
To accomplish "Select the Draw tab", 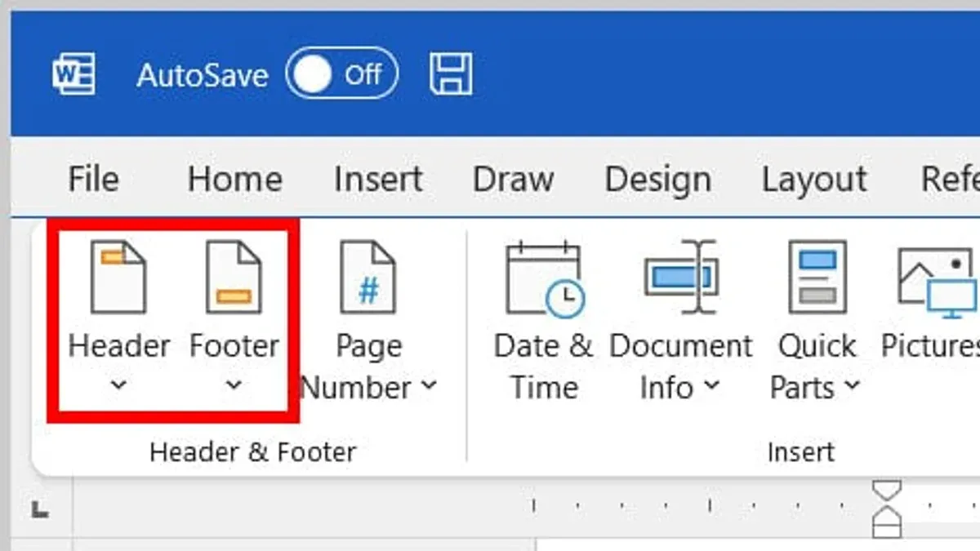I will [x=513, y=179].
